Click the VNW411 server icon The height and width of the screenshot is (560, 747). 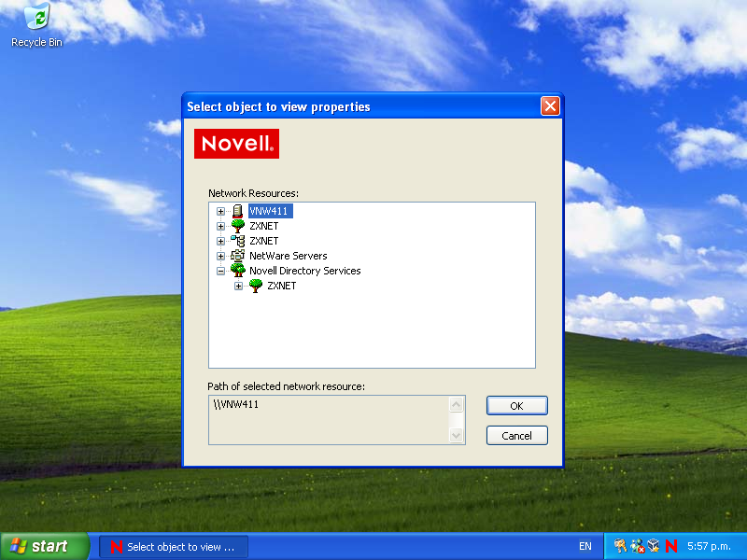[x=237, y=211]
